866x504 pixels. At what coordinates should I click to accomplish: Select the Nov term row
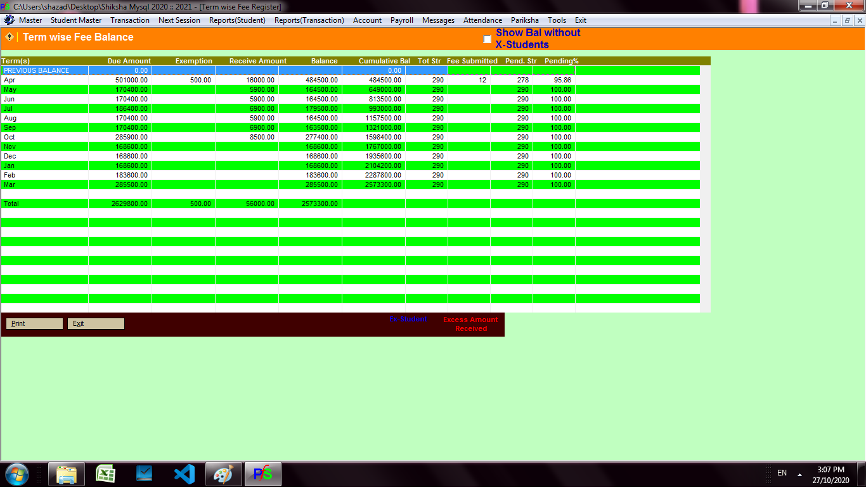[351, 146]
